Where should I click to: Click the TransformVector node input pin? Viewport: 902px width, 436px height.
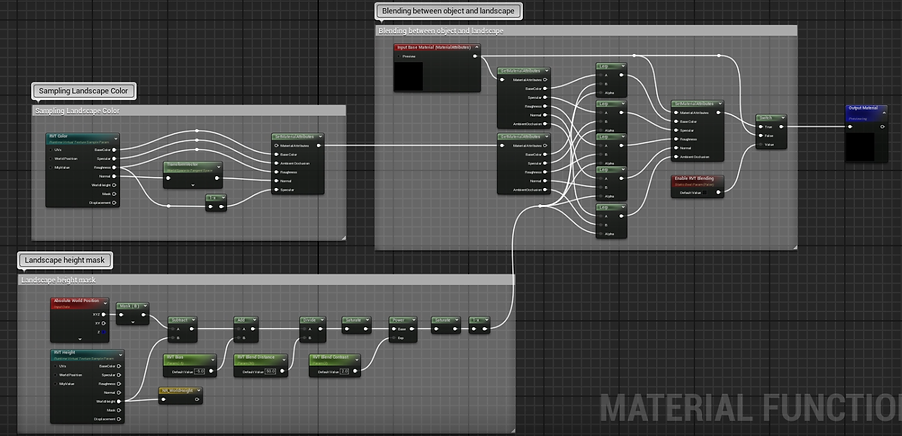tap(168, 178)
